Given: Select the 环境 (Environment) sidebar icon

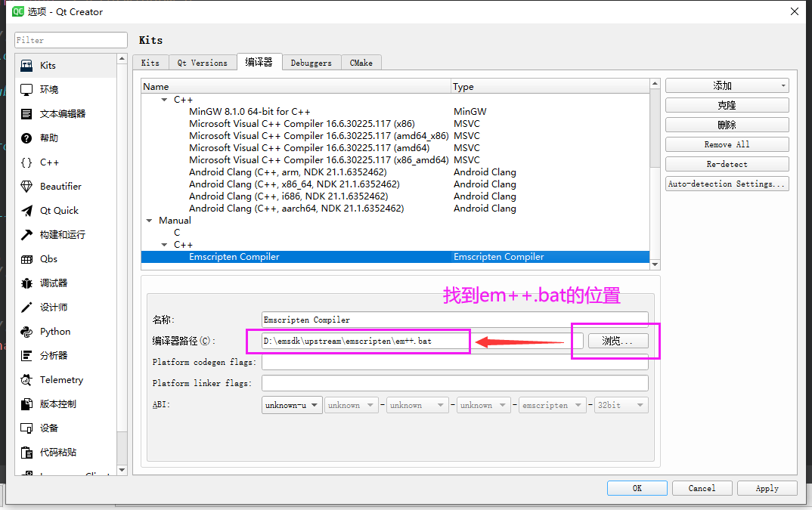Looking at the screenshot, I should pyautogui.click(x=48, y=89).
